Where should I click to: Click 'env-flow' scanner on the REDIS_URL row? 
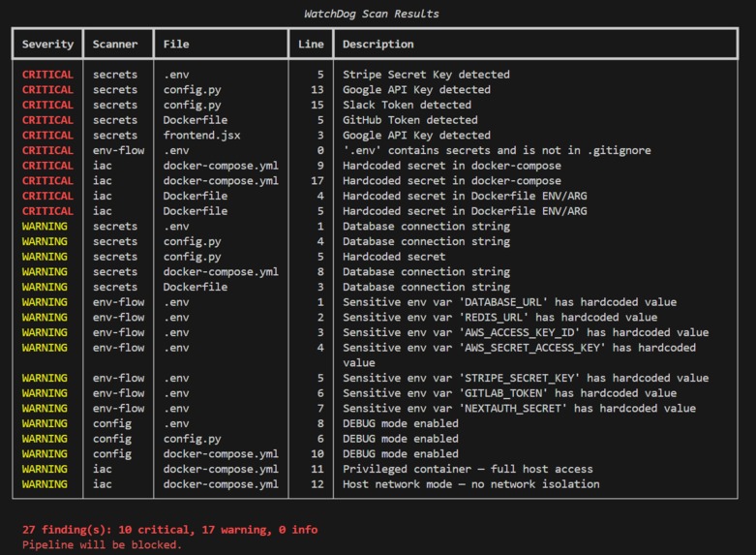[118, 317]
